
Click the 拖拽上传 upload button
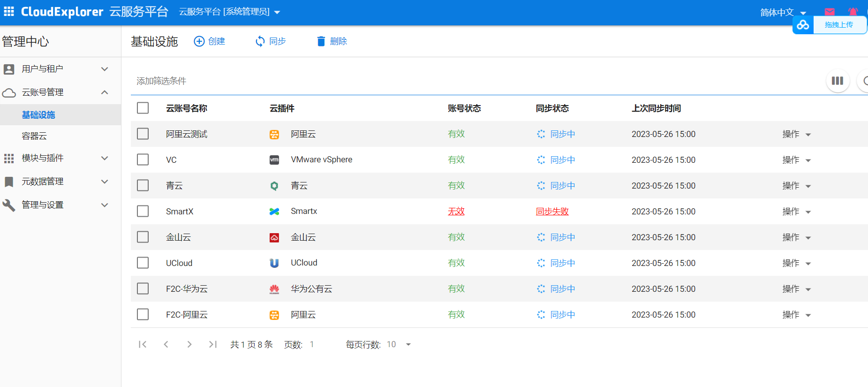(839, 25)
